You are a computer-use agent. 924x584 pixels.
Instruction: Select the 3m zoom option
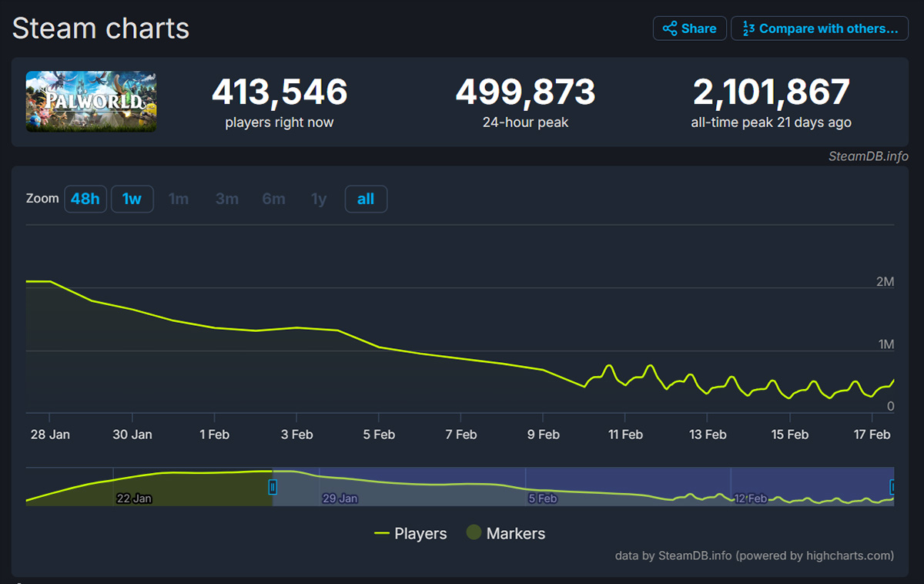point(226,199)
